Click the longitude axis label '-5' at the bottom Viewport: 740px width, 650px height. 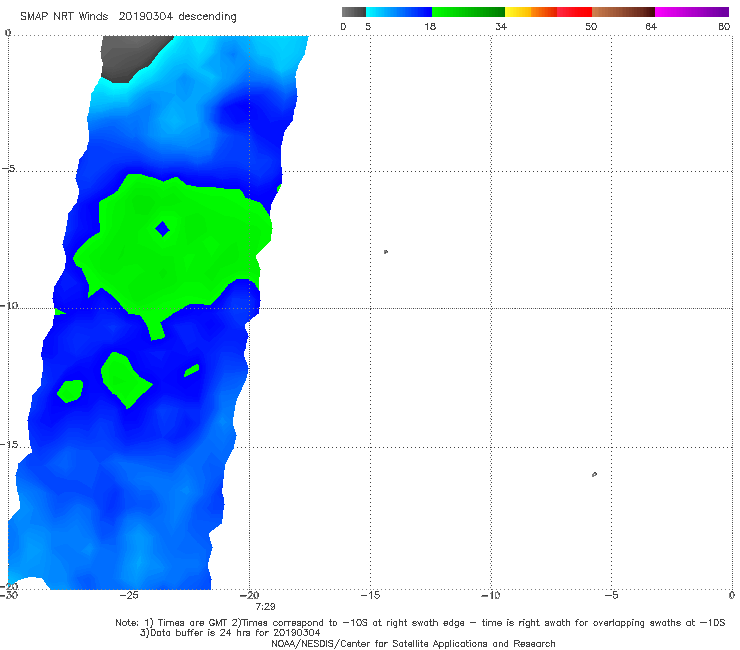pos(611,595)
